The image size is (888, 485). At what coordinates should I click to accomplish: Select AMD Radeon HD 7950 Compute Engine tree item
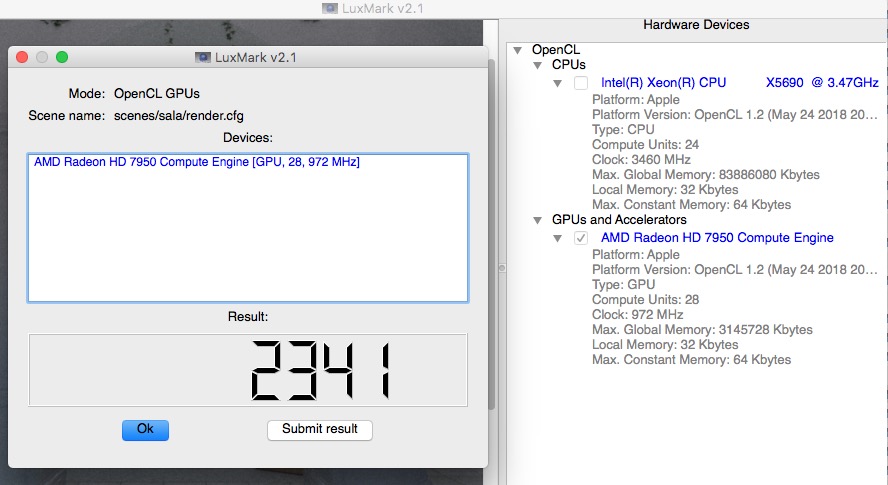717,238
